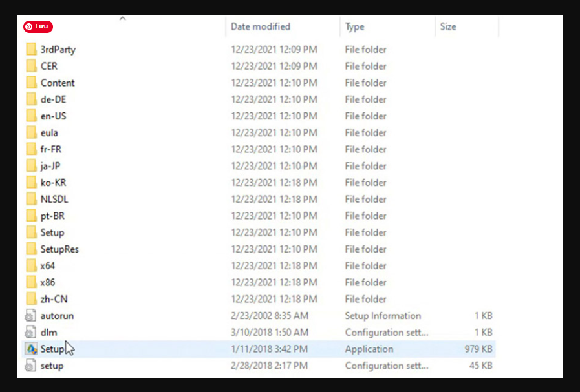Click the Size column header

pyautogui.click(x=448, y=26)
